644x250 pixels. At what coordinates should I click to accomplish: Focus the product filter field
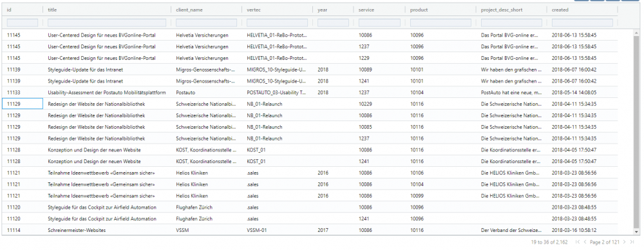point(440,23)
